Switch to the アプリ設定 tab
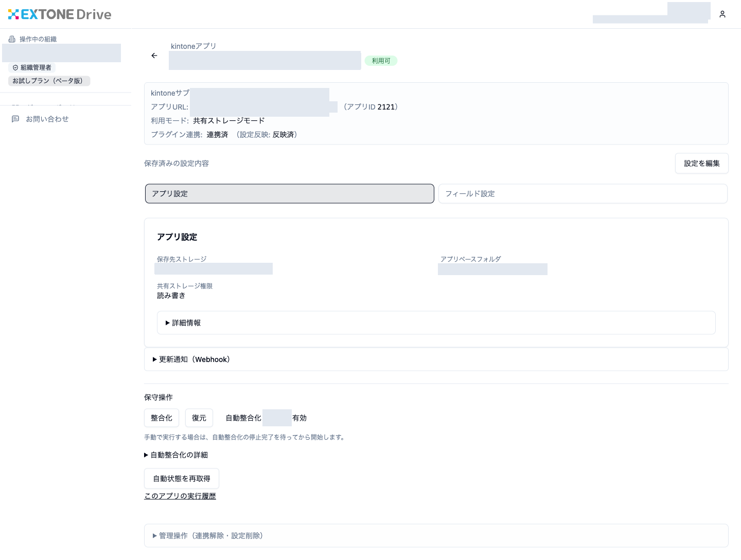741x560 pixels. pyautogui.click(x=290, y=194)
